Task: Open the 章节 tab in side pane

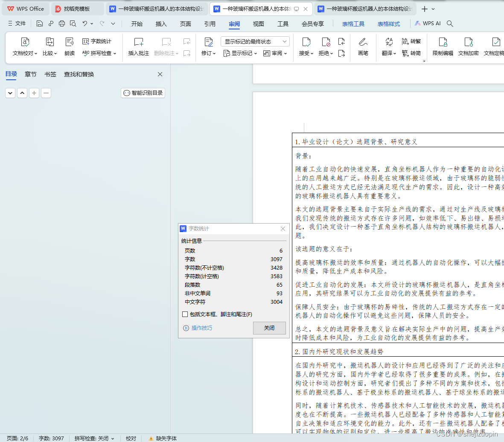Action: pos(31,74)
